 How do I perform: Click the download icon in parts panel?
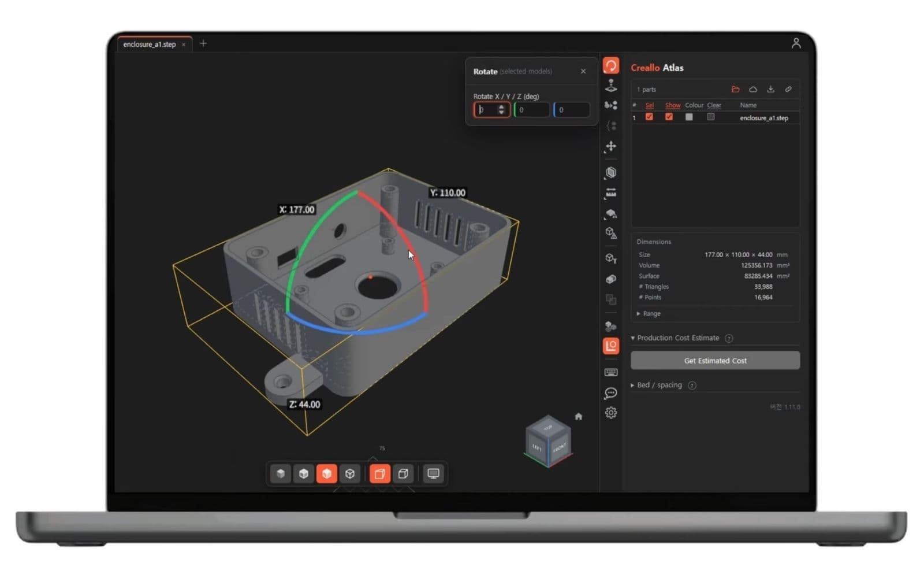pyautogui.click(x=770, y=89)
